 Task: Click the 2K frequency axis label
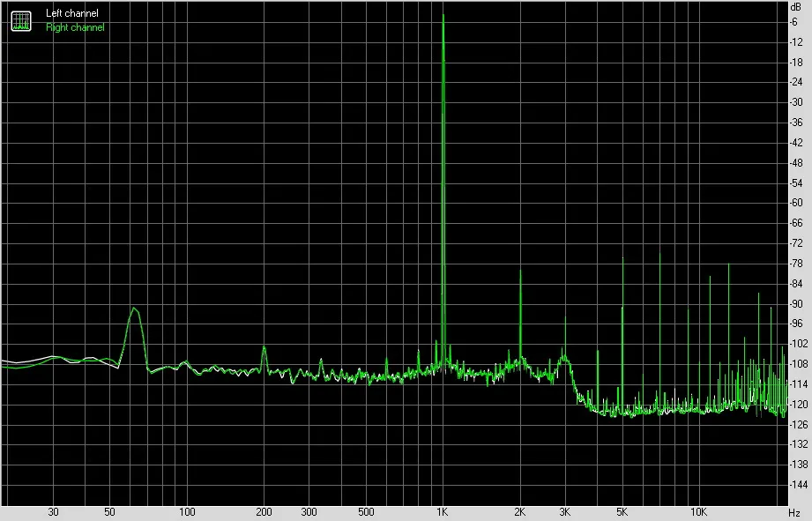pyautogui.click(x=519, y=512)
